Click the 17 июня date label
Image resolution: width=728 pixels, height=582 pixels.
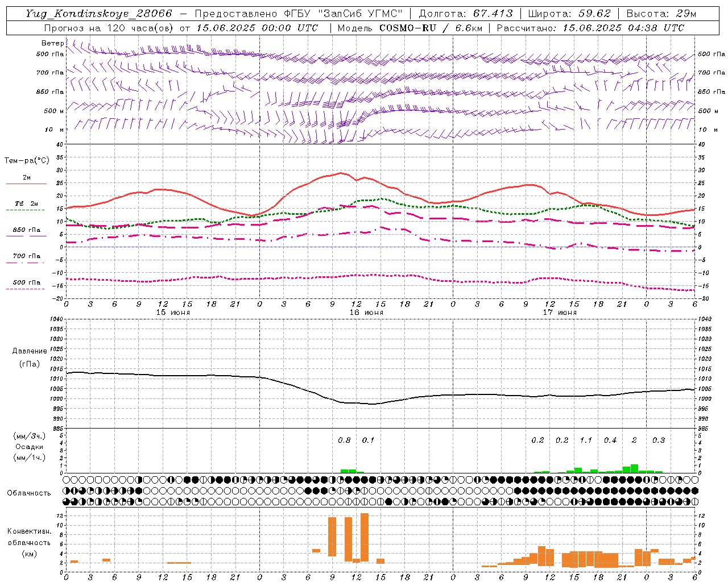coord(560,312)
